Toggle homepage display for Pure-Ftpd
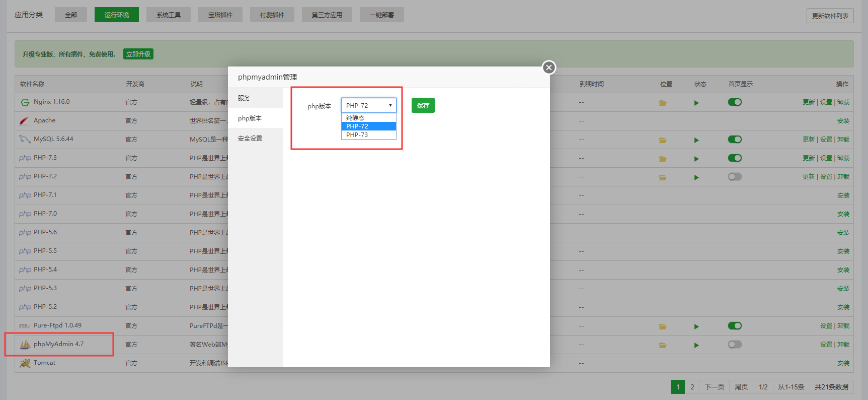This screenshot has height=400, width=868. point(735,326)
